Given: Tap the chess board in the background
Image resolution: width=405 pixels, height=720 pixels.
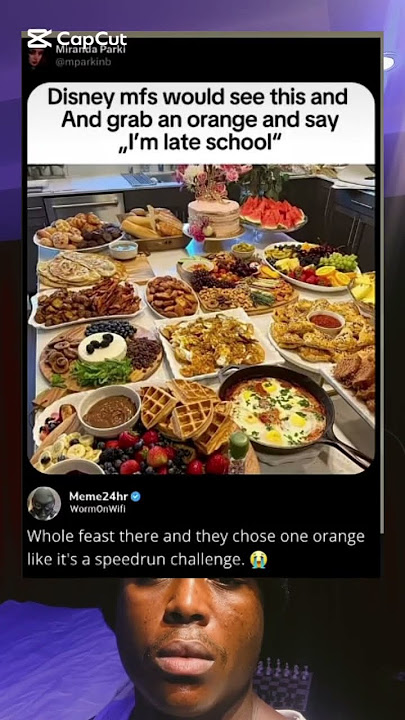Looking at the screenshot, I should click(x=282, y=686).
